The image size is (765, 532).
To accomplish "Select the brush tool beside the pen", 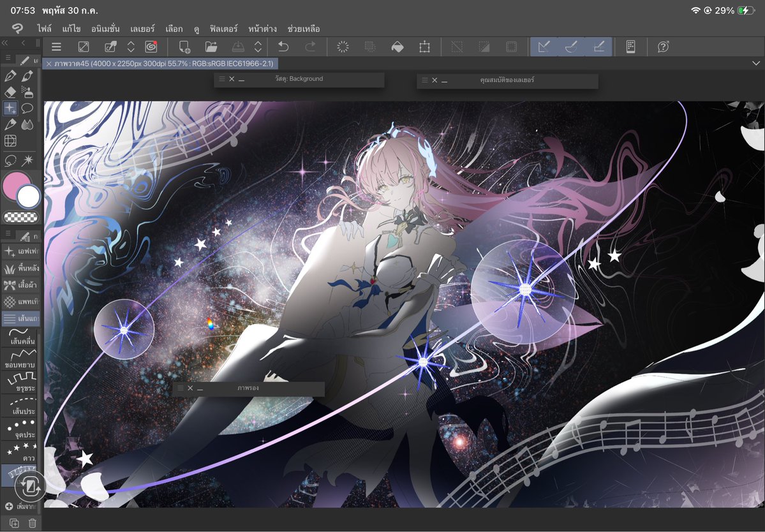I will coord(27,76).
